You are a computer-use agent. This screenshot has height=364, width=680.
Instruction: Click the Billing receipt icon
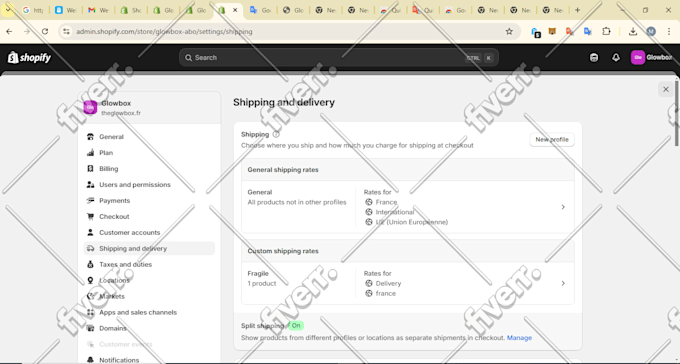tap(90, 169)
